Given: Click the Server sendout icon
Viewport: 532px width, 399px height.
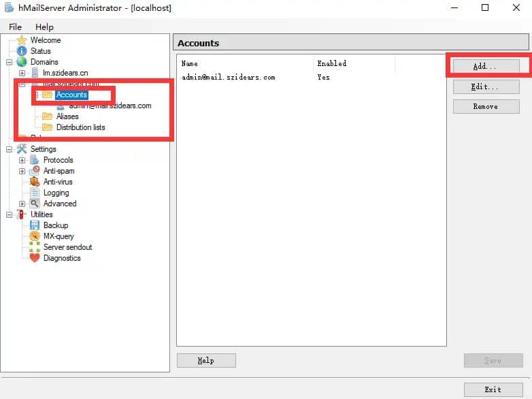Looking at the screenshot, I should tap(35, 247).
